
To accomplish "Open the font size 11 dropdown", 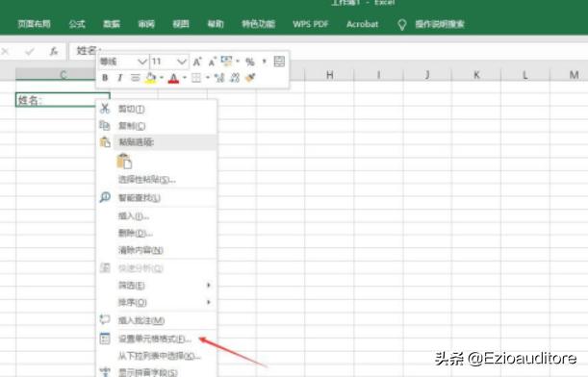I will click(x=182, y=62).
